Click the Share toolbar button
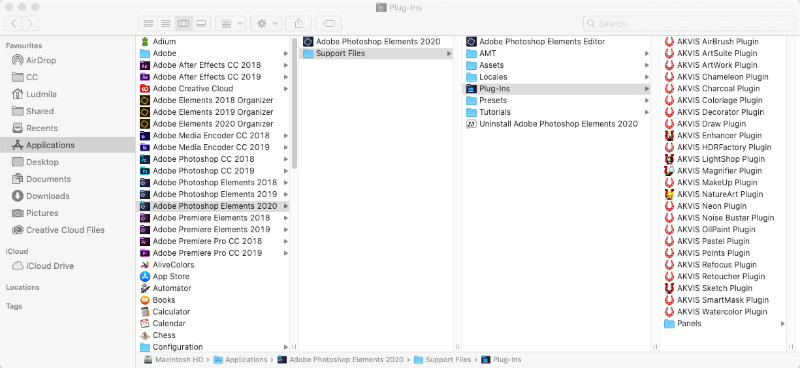This screenshot has height=368, width=800. [298, 23]
